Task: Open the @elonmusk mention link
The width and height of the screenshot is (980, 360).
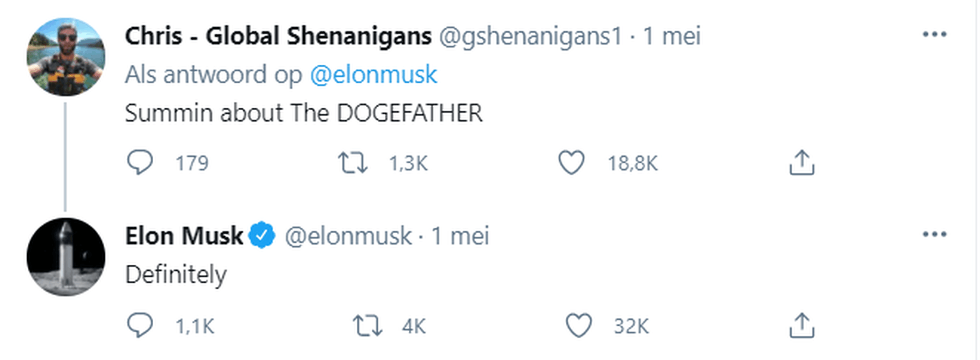Action: click(373, 75)
